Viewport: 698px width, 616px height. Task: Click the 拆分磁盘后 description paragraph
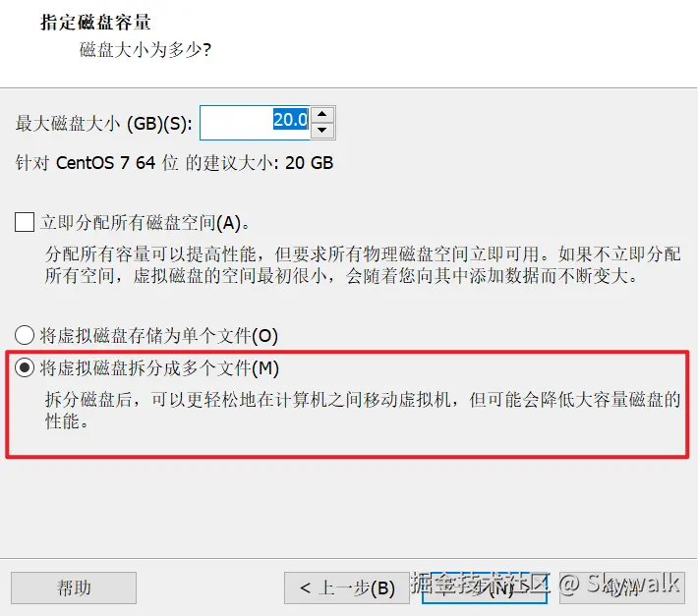pyautogui.click(x=363, y=410)
